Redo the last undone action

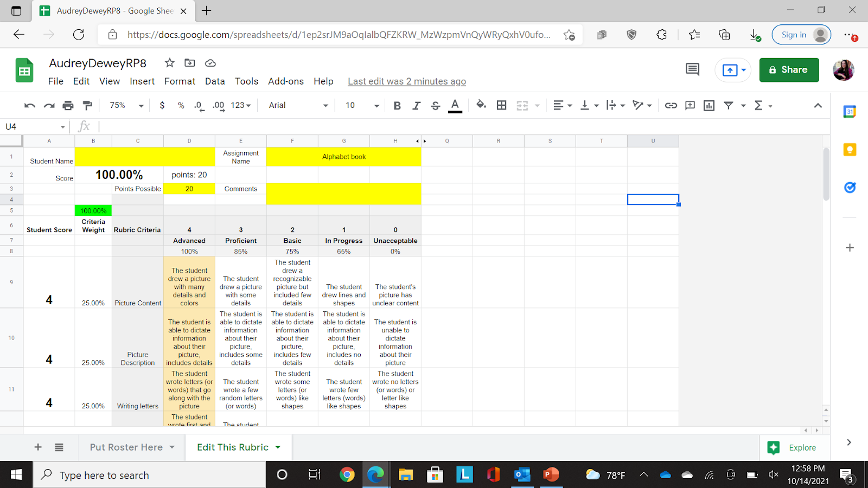49,105
